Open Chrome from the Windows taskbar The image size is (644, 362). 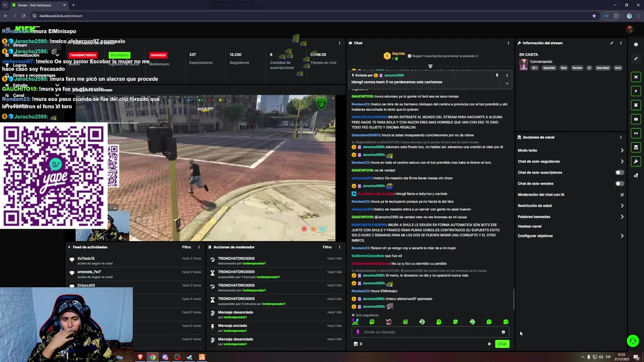tap(152, 357)
